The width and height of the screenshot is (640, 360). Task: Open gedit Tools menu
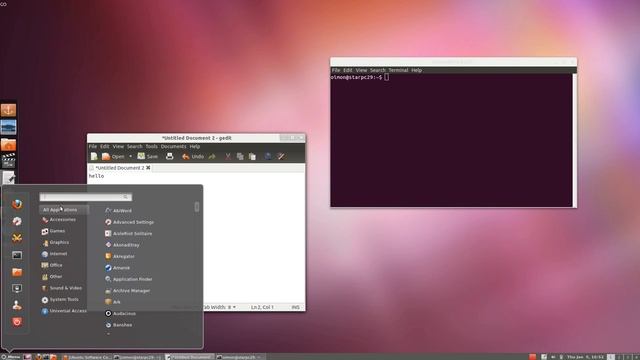pos(151,146)
